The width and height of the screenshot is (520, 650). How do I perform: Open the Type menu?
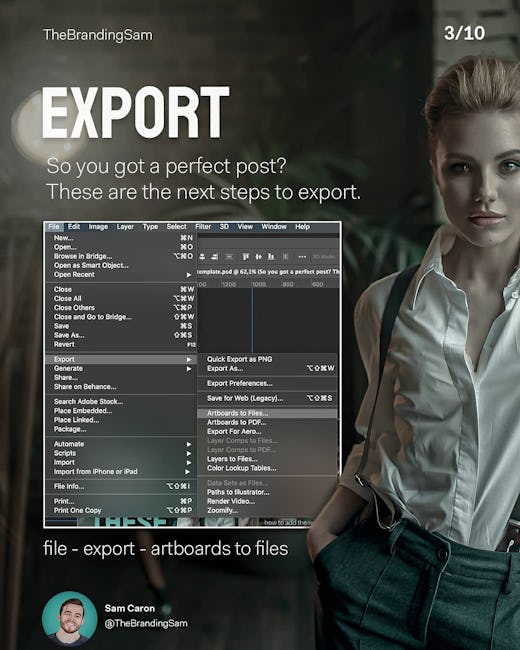click(x=150, y=227)
